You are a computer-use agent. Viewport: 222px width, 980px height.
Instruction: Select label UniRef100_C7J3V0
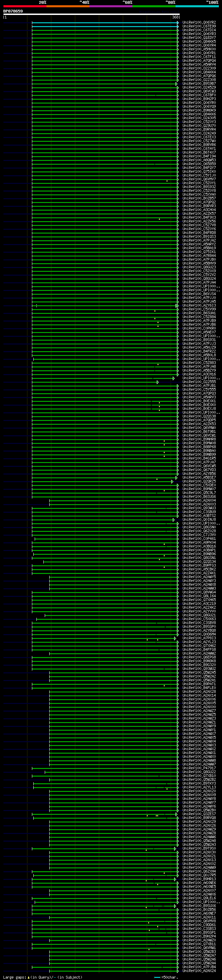pyautogui.click(x=199, y=535)
